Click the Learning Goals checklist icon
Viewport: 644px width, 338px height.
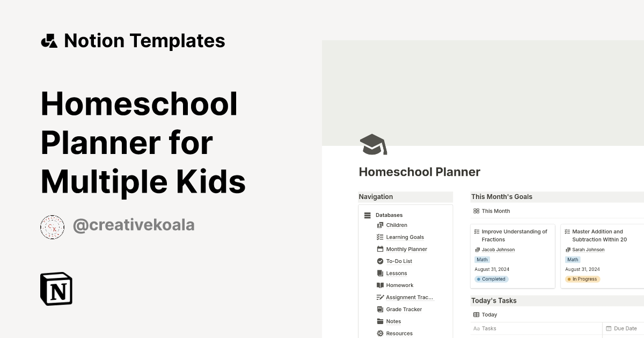click(380, 237)
